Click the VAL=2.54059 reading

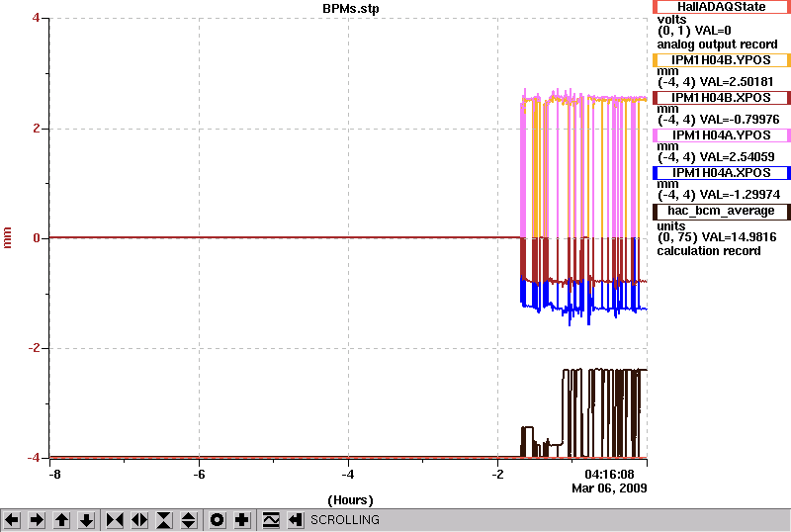tap(738, 157)
